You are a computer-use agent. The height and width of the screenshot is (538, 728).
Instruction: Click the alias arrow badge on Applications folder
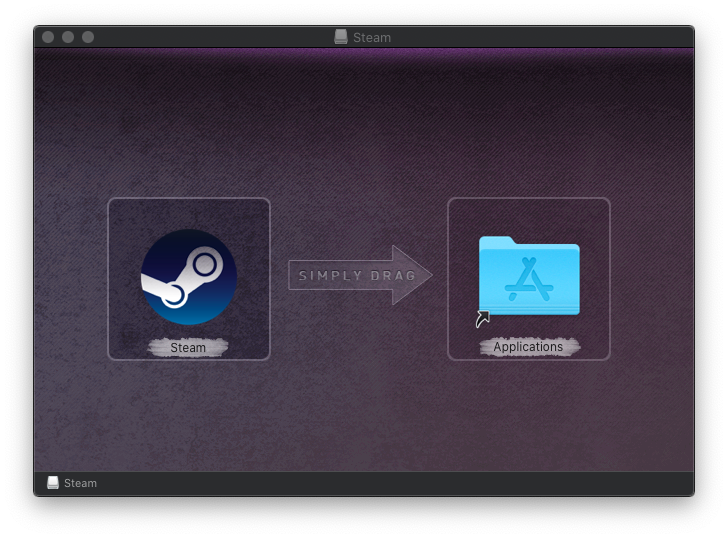(x=483, y=319)
